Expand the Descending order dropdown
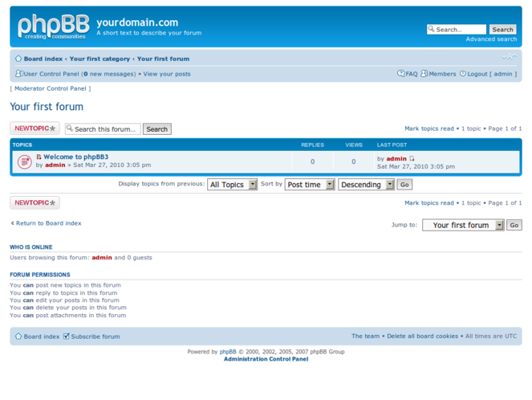 coord(366,185)
